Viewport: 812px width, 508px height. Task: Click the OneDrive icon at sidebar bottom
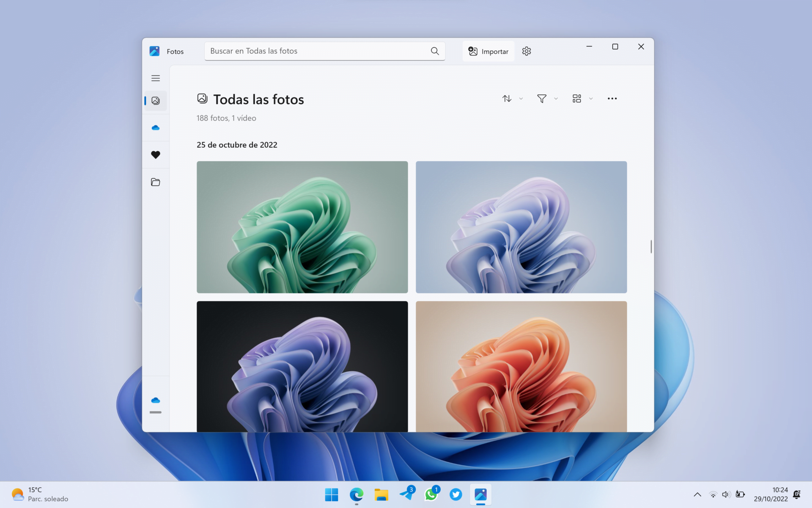point(155,400)
